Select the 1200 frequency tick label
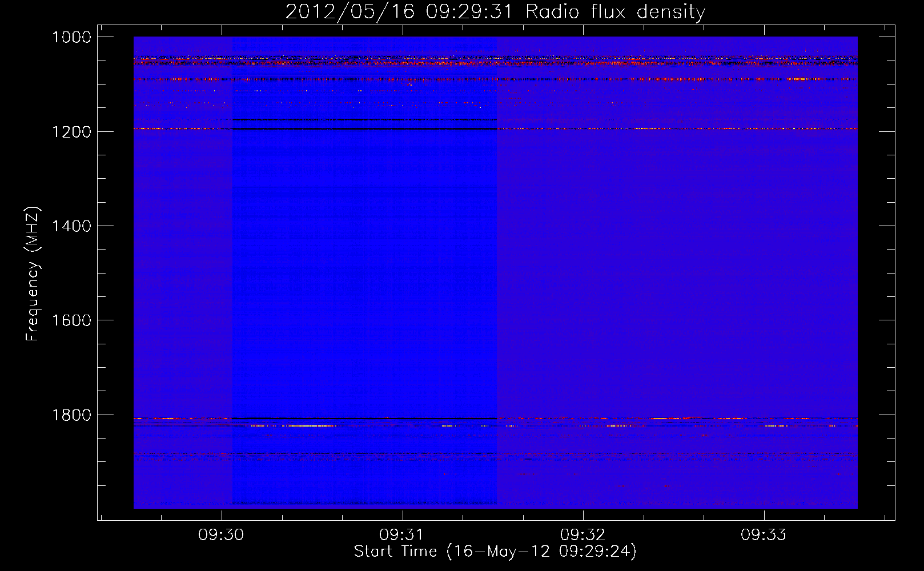The width and height of the screenshot is (924, 571). point(71,132)
